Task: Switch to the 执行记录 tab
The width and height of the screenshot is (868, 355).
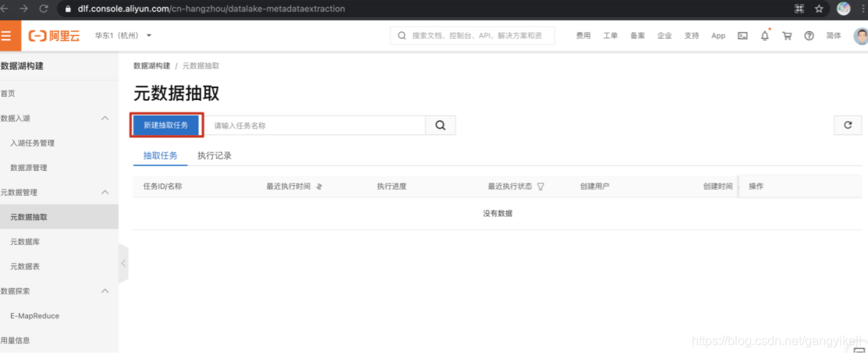Action: coord(214,155)
